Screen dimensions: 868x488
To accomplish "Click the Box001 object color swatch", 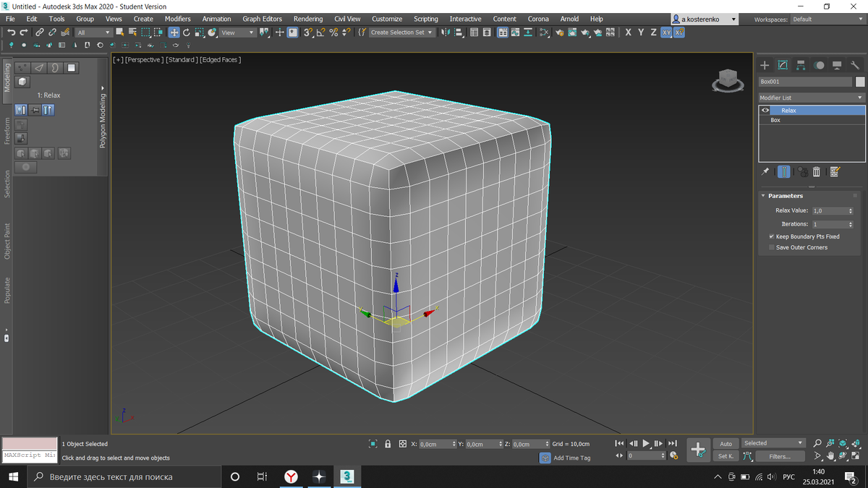I will (x=860, y=82).
